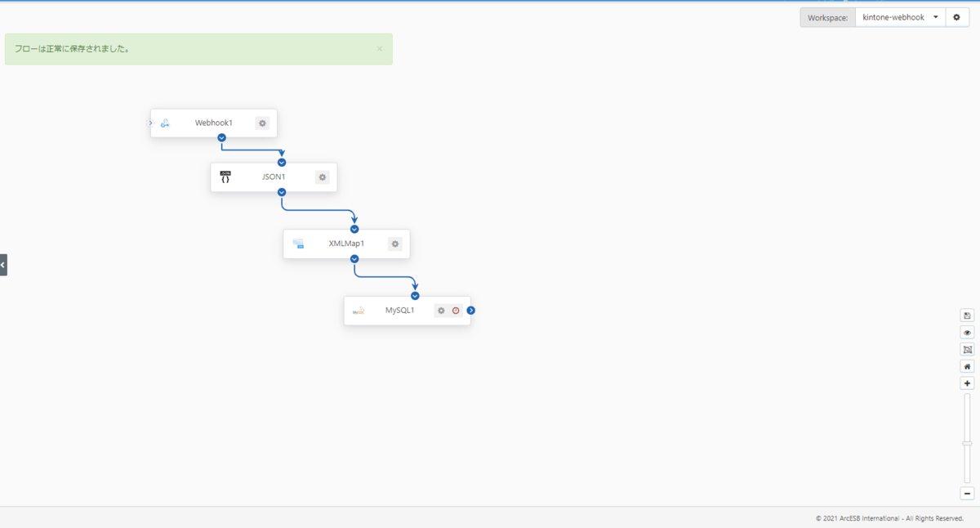Click the Webhook1 bottom output connector
This screenshot has width=980, height=528.
coord(221,138)
